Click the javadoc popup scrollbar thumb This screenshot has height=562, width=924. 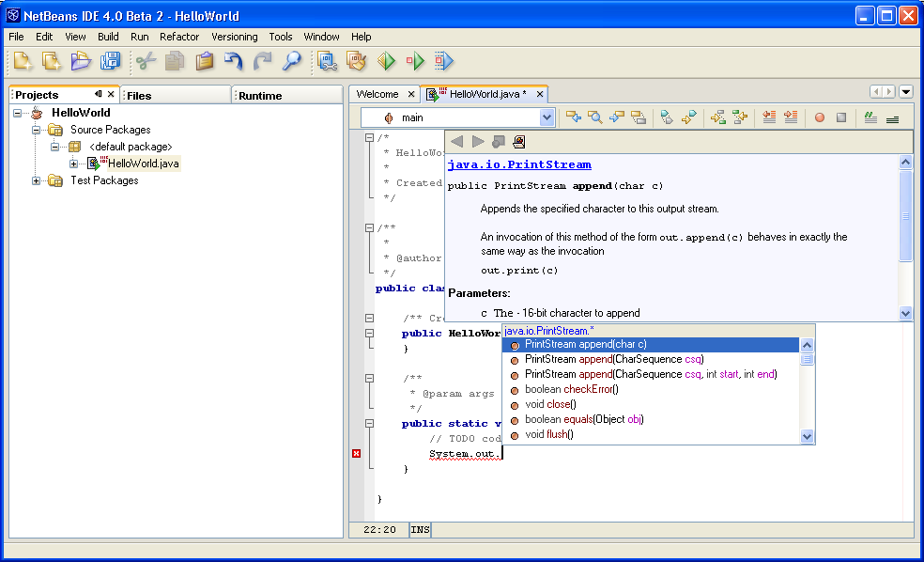pos(906,216)
